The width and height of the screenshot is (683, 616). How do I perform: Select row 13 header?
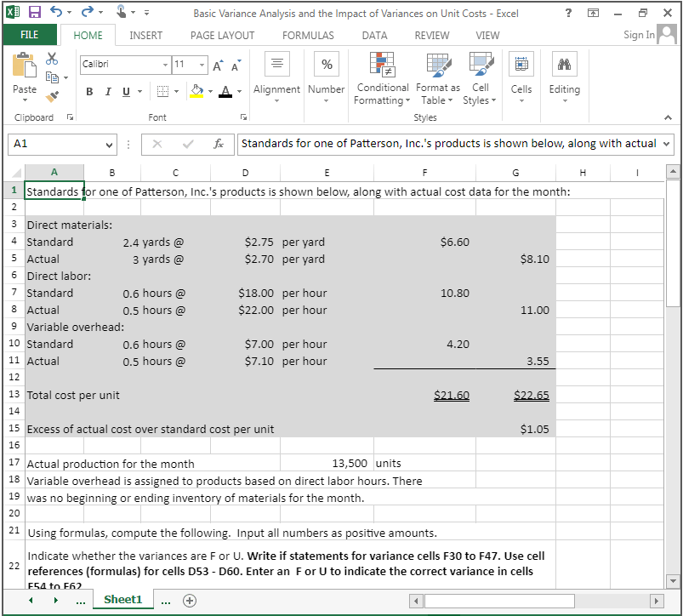[14, 394]
